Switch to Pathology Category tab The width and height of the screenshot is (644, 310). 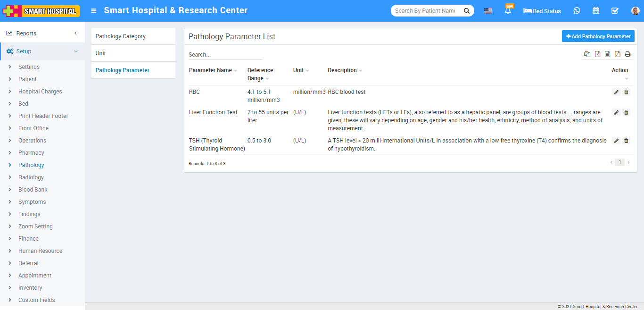pos(121,36)
